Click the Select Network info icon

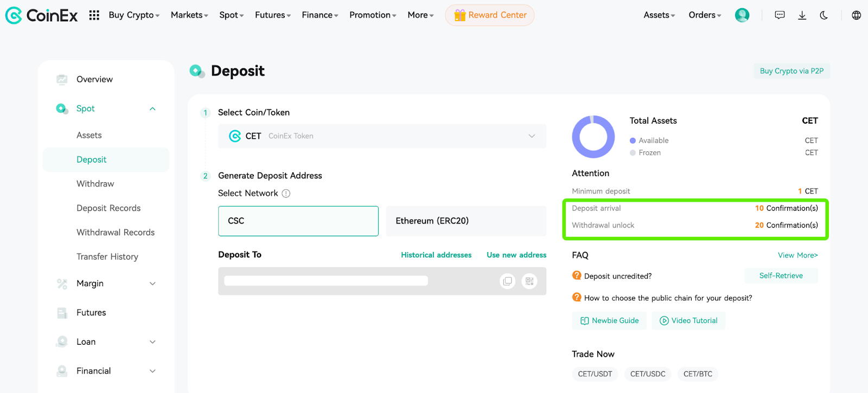[x=286, y=194]
